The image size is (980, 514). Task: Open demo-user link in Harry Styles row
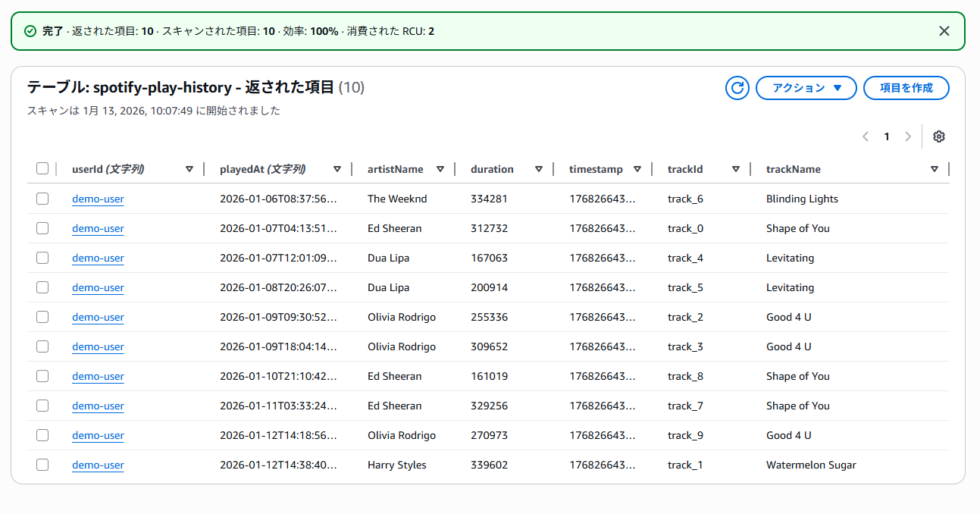(x=98, y=465)
